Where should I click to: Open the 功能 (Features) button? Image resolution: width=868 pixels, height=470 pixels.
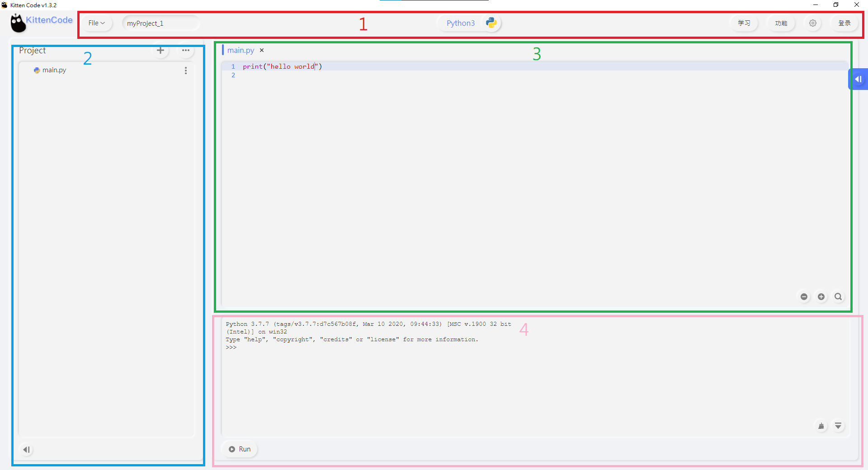tap(781, 23)
